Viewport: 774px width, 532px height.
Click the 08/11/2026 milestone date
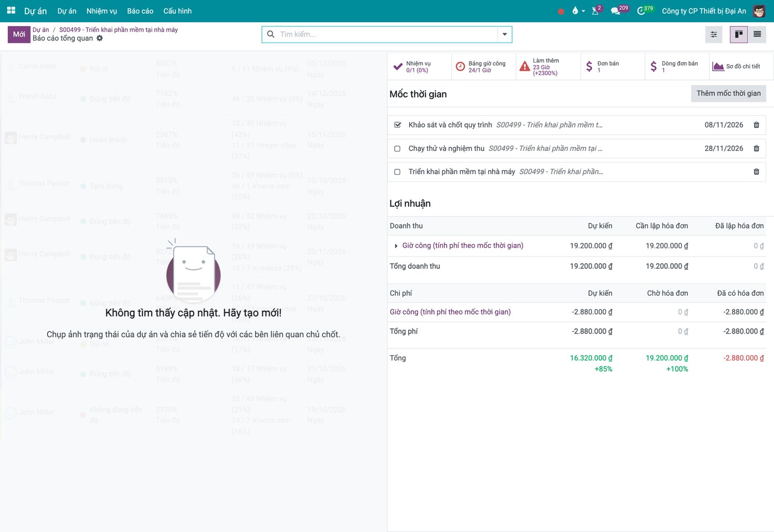pyautogui.click(x=724, y=125)
